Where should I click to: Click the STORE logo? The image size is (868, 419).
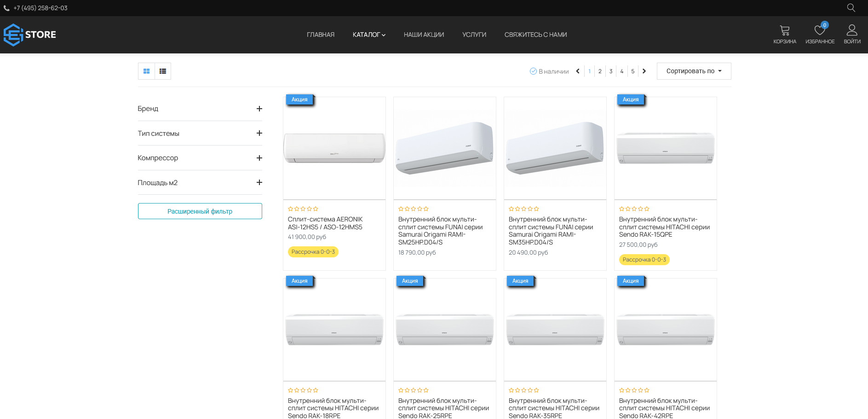tap(30, 35)
